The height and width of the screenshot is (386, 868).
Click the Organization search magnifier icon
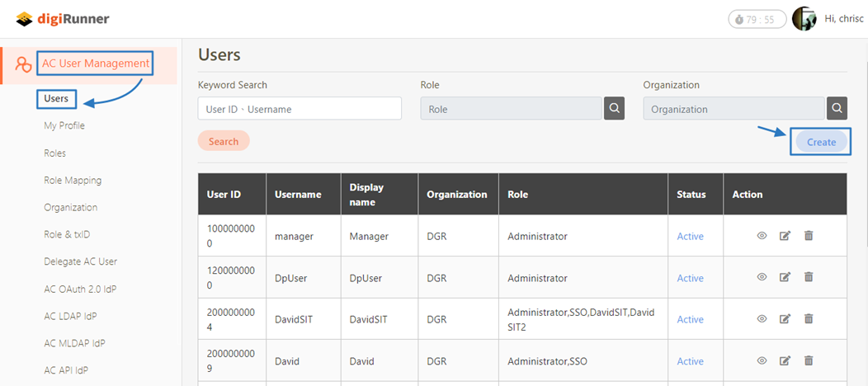point(837,108)
